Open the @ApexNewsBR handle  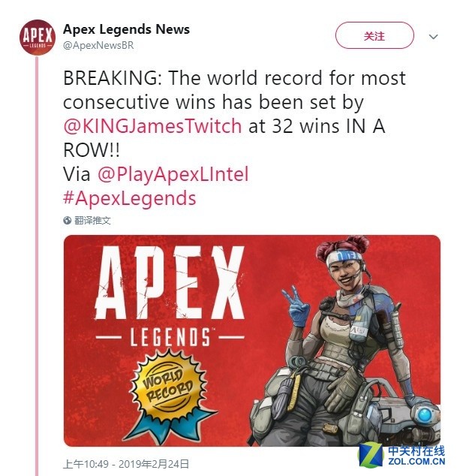point(98,46)
